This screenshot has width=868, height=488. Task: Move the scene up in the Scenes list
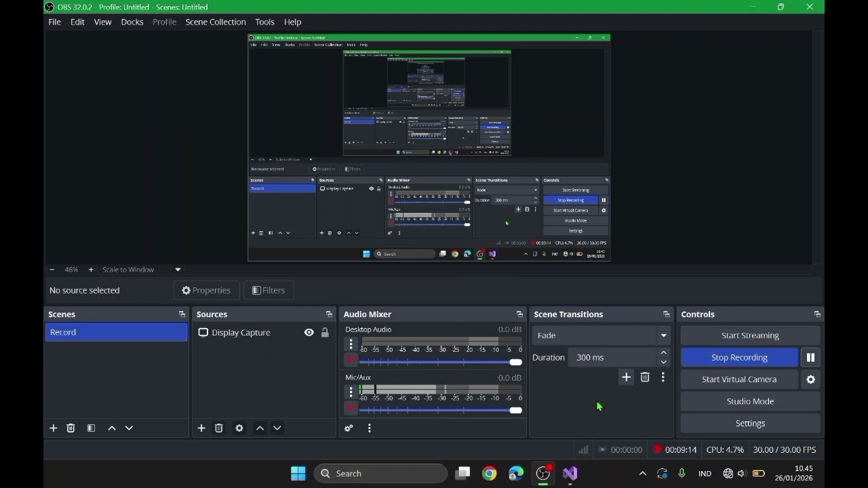[x=112, y=428]
